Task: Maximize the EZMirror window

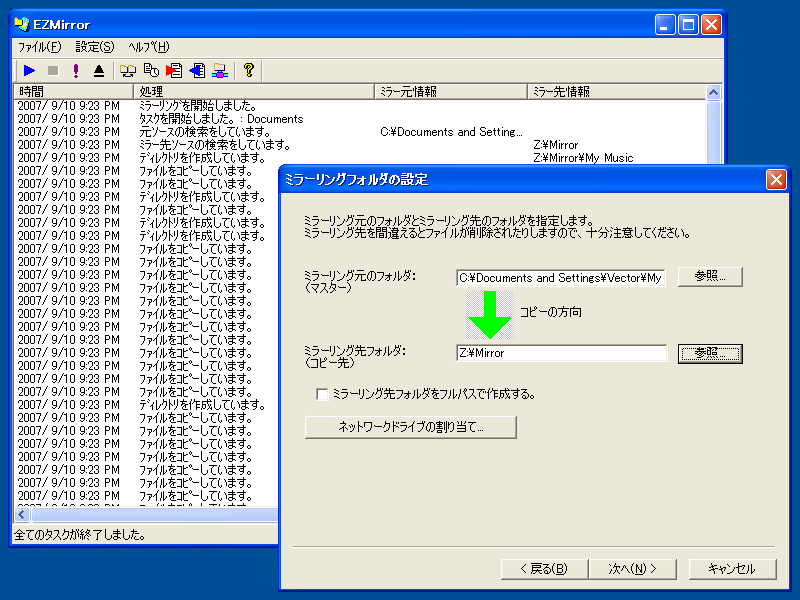Action: [x=688, y=24]
